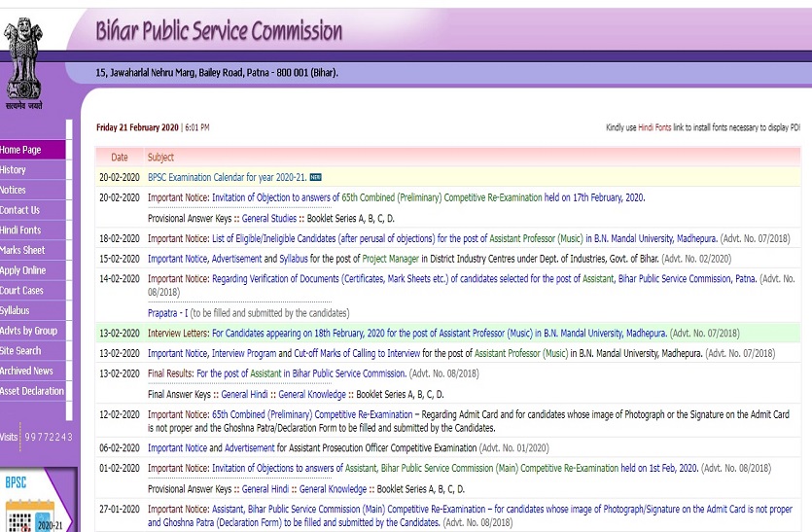Viewport: 812px width, 532px height.
Task: Open General Hindi provisional answer key
Action: 265,489
